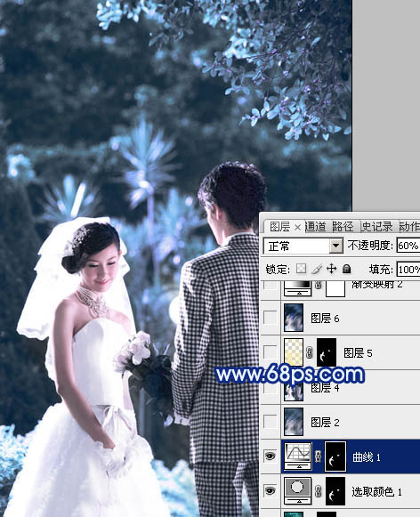This screenshot has height=517, width=420.
Task: Hide the Selective Color 1 layer
Action: pos(271,491)
